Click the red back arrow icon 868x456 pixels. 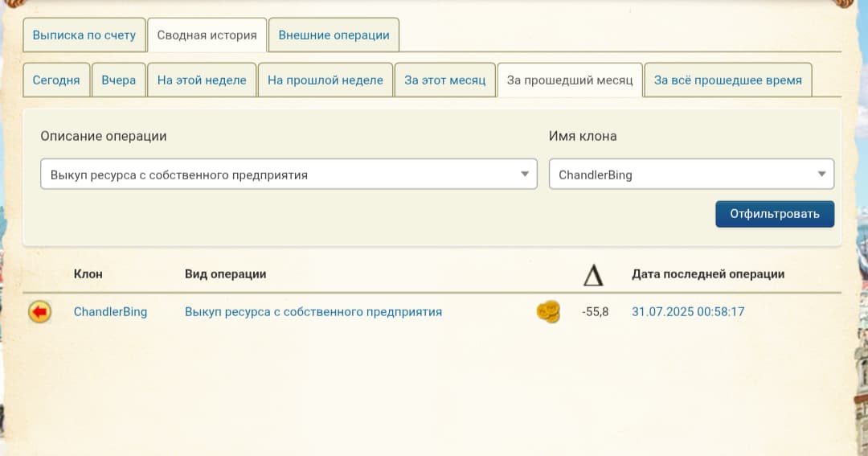pos(39,312)
